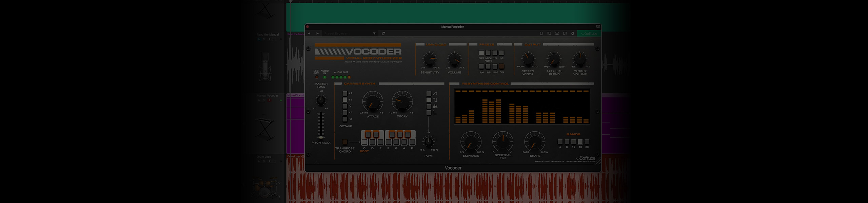Screen dimensions: 868x203
Task: Select octave +2 button
Action: point(345,93)
